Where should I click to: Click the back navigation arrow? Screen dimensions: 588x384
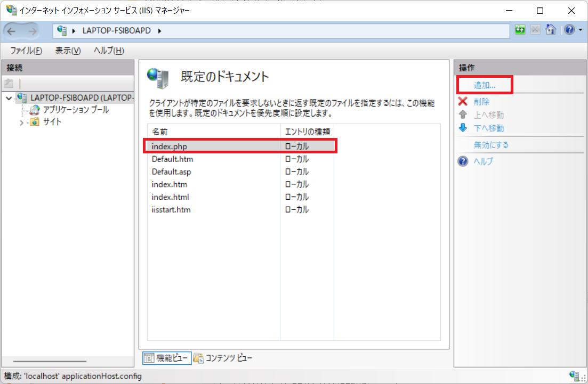pos(12,30)
